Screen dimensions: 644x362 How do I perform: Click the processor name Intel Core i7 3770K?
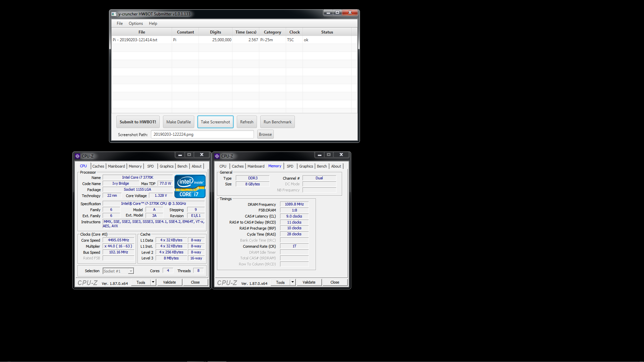coord(138,178)
